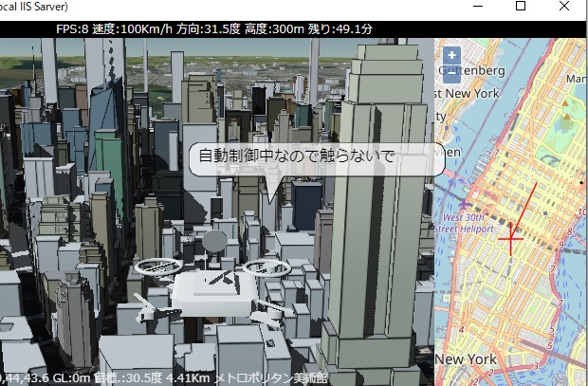
Task: Click the New York label at map bottom
Action: tap(467, 360)
